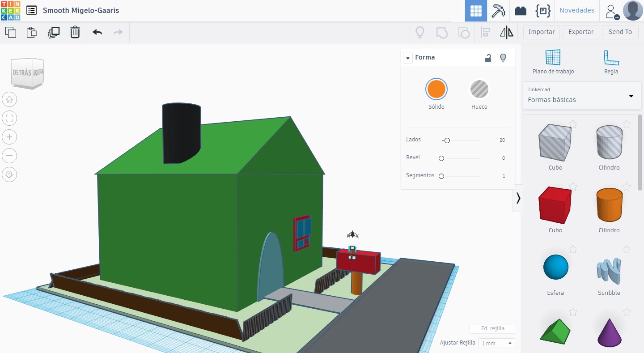The width and height of the screenshot is (644, 353).
Task: Set shape to Hueco
Action: [x=479, y=89]
